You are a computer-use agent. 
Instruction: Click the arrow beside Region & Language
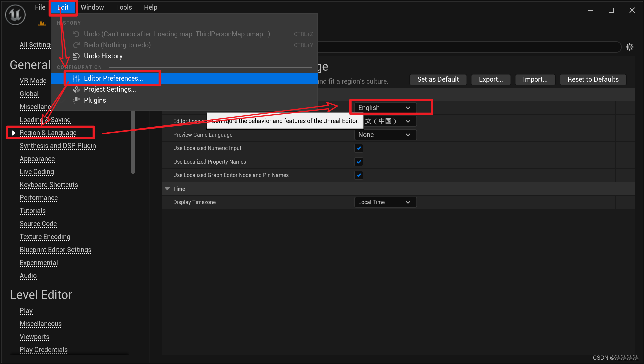point(14,133)
